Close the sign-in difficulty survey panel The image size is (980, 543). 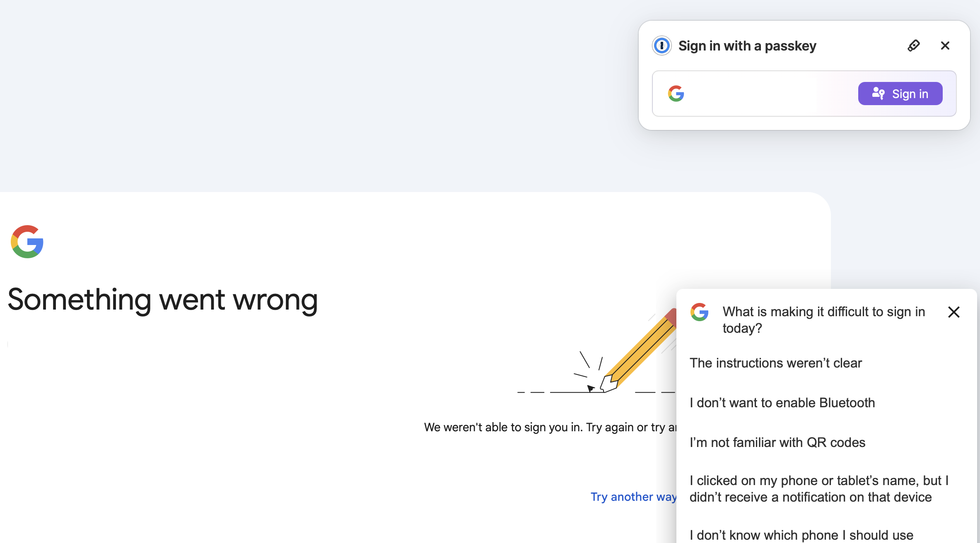[954, 312]
